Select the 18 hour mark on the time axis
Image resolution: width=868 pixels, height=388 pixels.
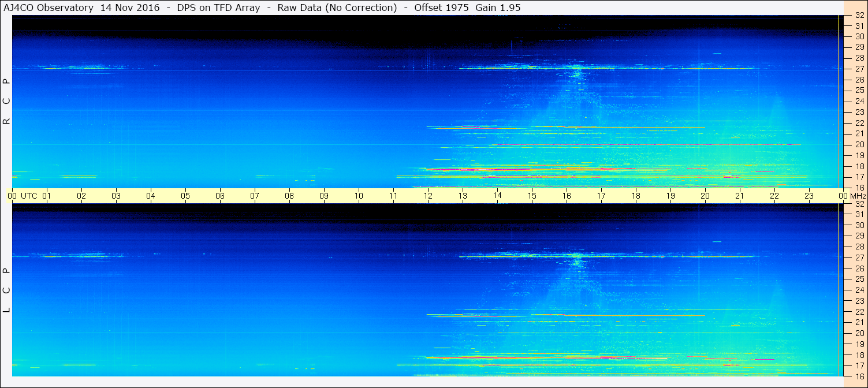pyautogui.click(x=636, y=196)
